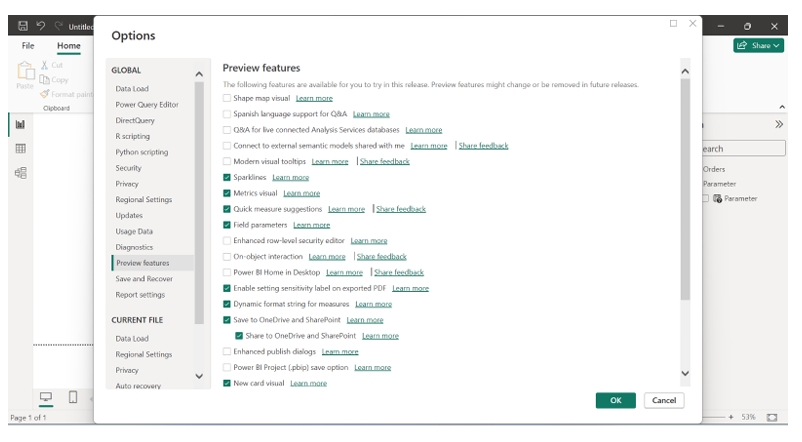Uncheck the Metrics visual checkbox
The width and height of the screenshot is (802, 442).
click(x=227, y=193)
